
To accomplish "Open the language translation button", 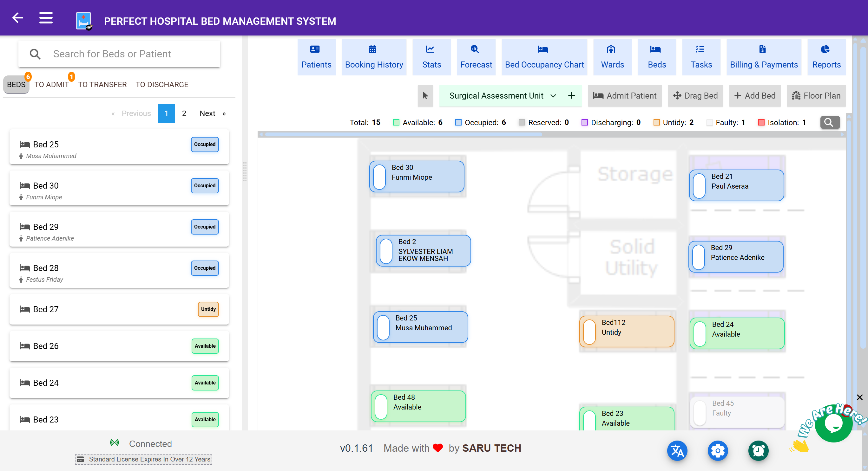I will 677,450.
